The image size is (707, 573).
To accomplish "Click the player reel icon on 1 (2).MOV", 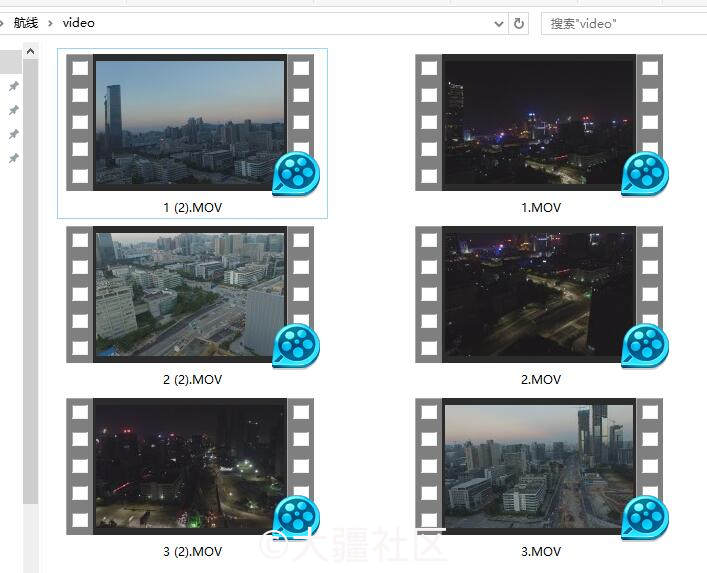I will pos(296,174).
